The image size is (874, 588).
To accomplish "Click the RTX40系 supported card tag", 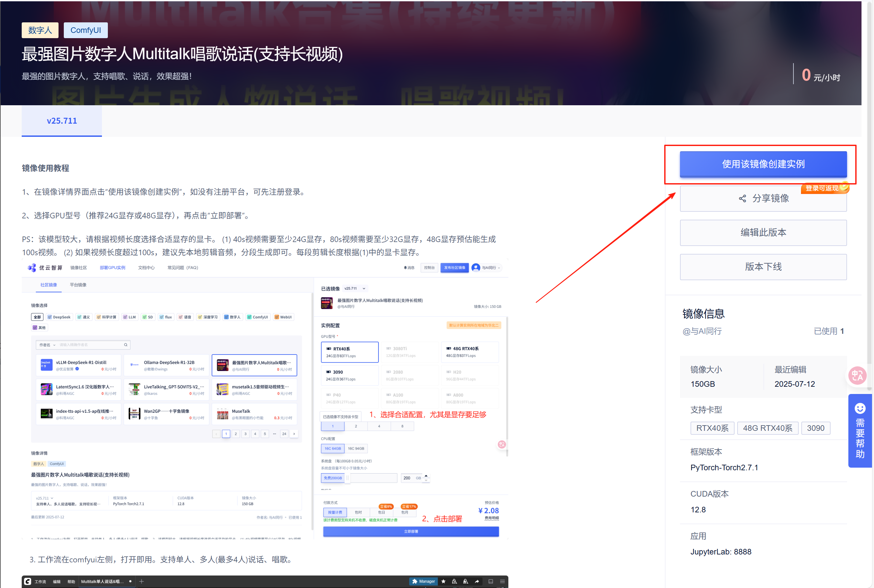I will (712, 428).
